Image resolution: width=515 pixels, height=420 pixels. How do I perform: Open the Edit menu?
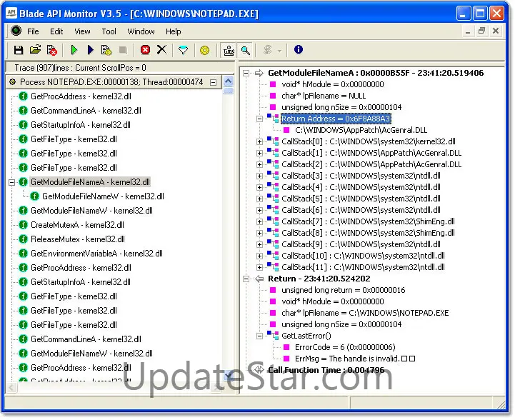click(56, 31)
